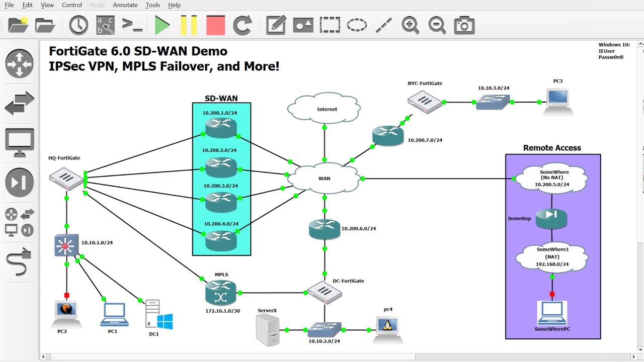Browse routers in the device sidebar
The height and width of the screenshot is (362, 644).
click(x=19, y=64)
